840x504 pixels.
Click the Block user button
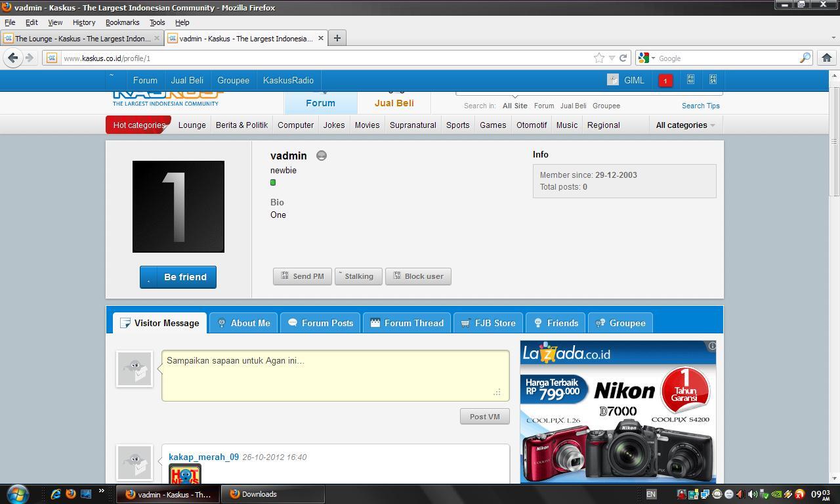click(418, 276)
